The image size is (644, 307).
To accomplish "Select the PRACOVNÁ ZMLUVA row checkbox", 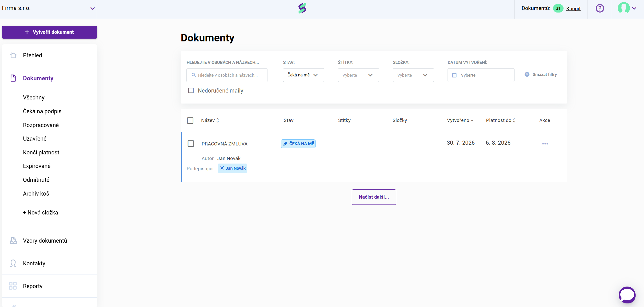I will 191,143.
